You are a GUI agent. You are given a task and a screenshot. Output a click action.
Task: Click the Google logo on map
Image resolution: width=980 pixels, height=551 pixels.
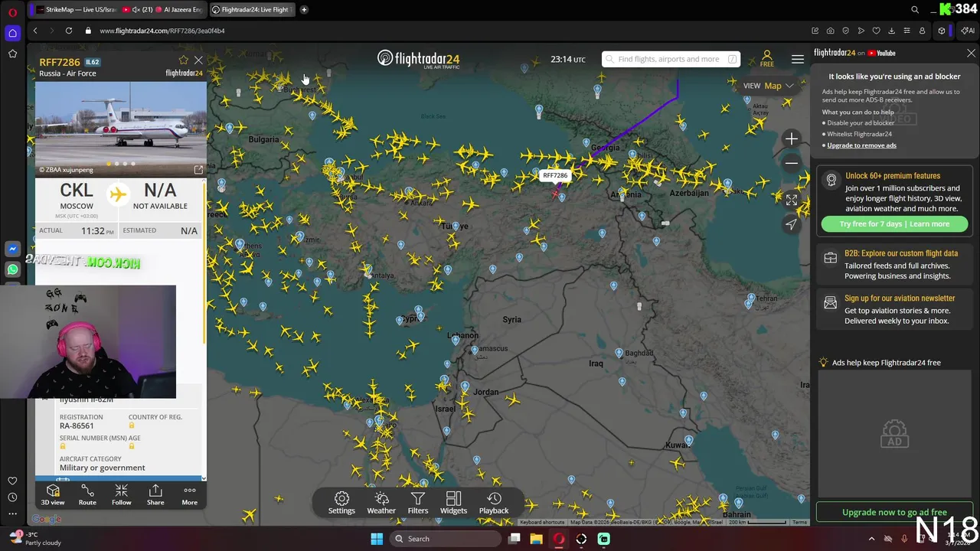click(47, 520)
